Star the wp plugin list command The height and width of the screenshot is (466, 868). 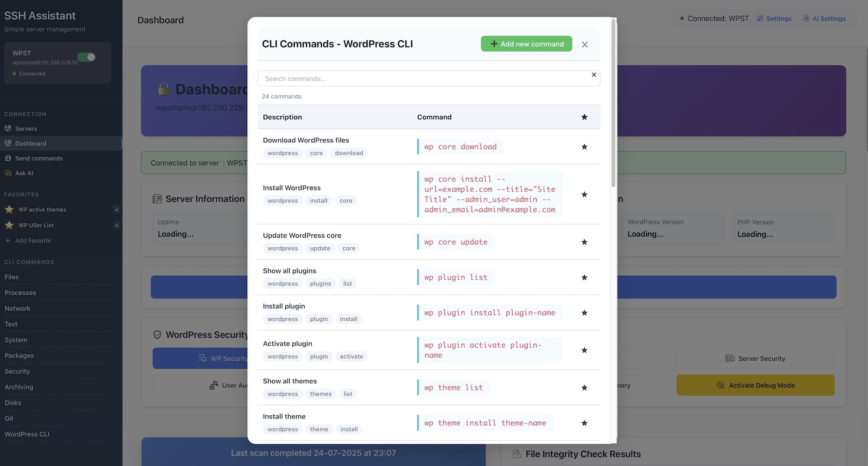pos(584,278)
